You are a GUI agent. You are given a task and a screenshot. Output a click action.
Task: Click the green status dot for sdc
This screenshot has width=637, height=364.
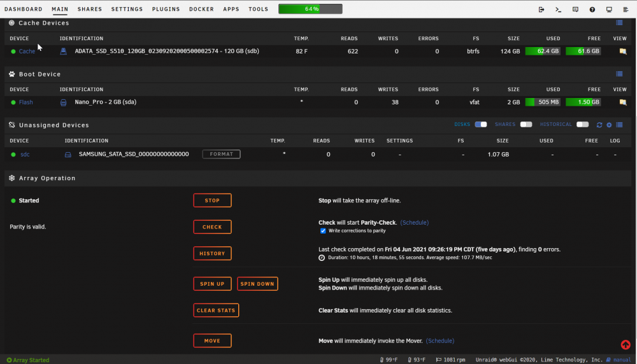tap(13, 155)
